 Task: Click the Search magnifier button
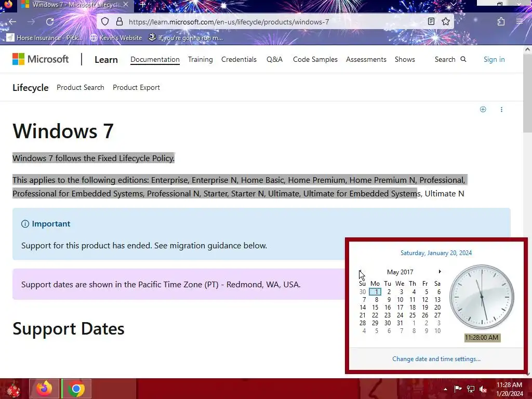[450, 59]
